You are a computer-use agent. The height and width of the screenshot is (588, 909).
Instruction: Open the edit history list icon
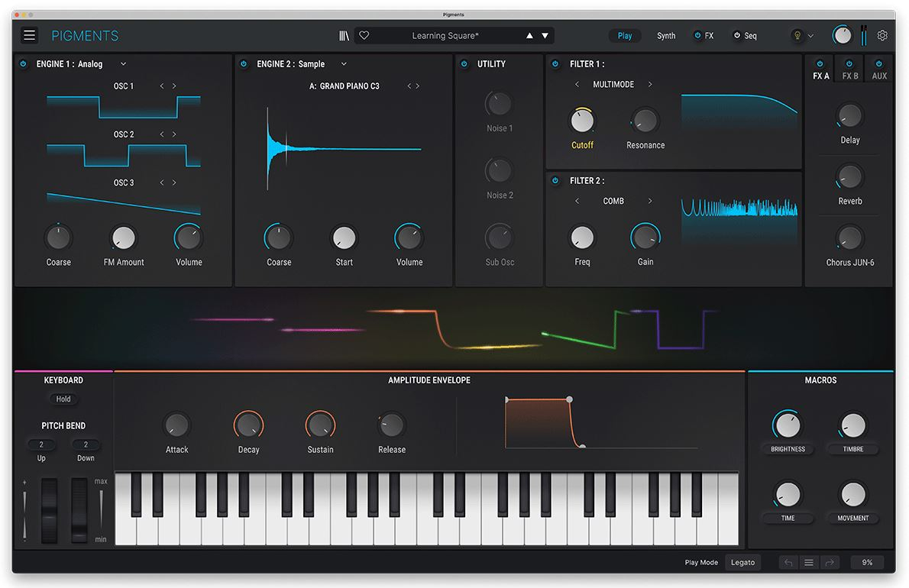[809, 563]
